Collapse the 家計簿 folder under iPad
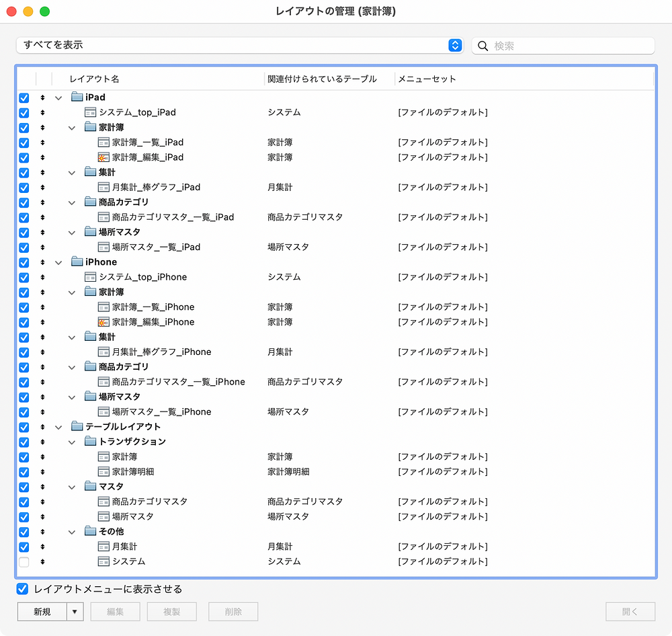 tap(72, 128)
